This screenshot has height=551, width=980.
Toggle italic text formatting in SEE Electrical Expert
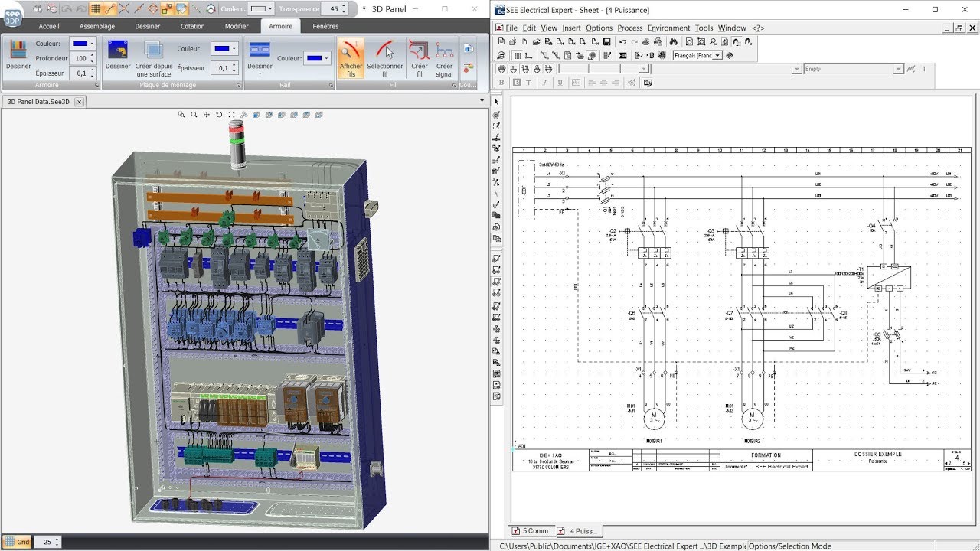coord(544,81)
